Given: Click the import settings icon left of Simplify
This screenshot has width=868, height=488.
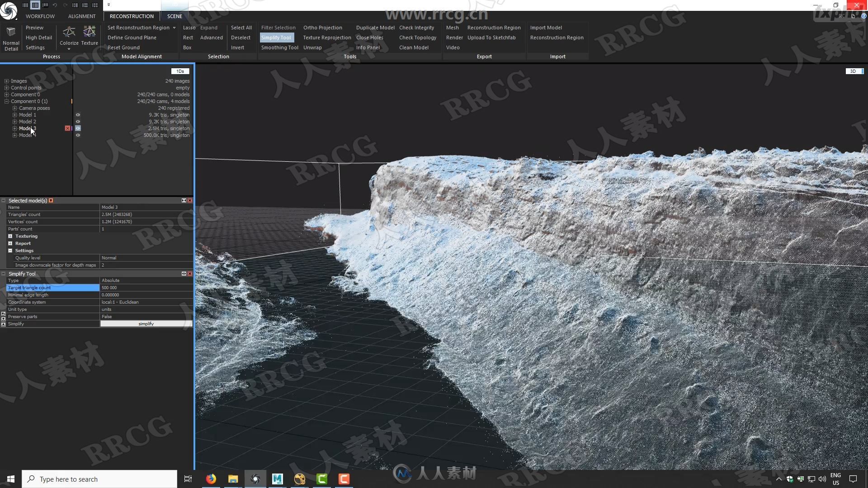Looking at the screenshot, I should (x=3, y=324).
